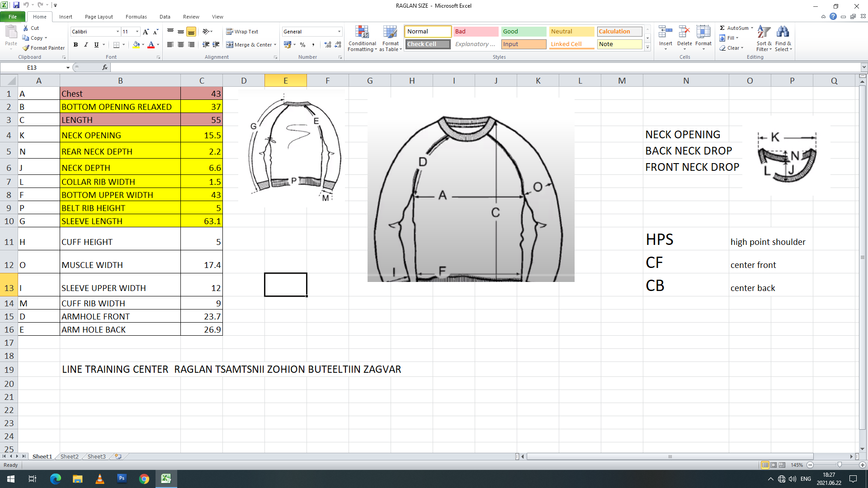Screen dimensions: 868x488
Task: Click the AutoSum button
Action: pos(734,28)
